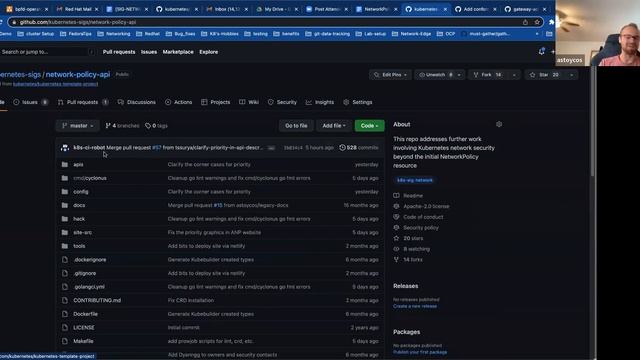Click Pull requests in top navigation

[x=119, y=52]
